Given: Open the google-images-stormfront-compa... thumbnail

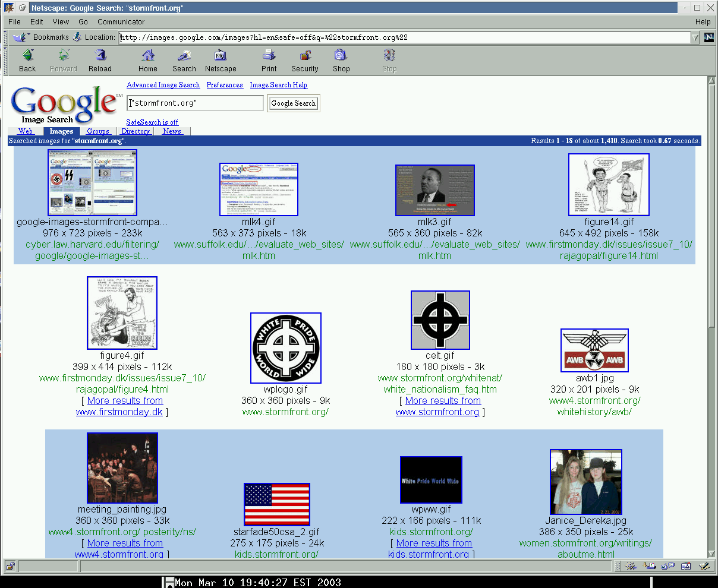Looking at the screenshot, I should tap(92, 182).
